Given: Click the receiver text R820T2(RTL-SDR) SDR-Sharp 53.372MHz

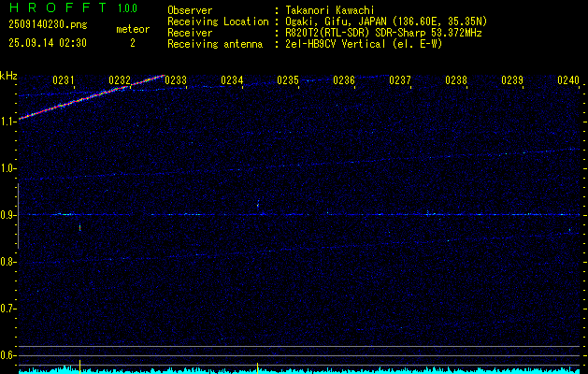Looking at the screenshot, I should [x=383, y=33].
